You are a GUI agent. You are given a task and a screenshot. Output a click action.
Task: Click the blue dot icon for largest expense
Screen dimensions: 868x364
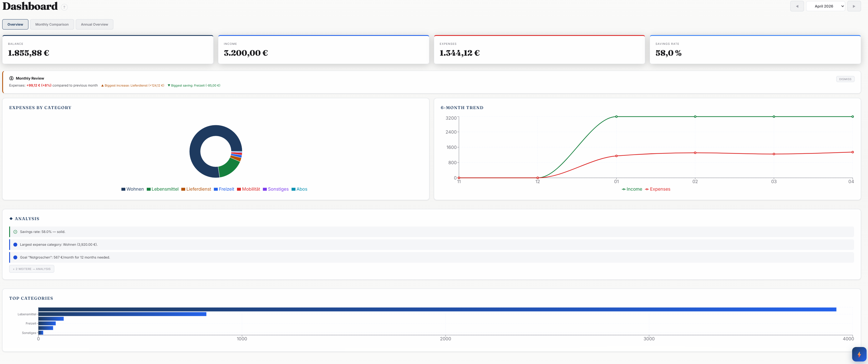pyautogui.click(x=15, y=245)
